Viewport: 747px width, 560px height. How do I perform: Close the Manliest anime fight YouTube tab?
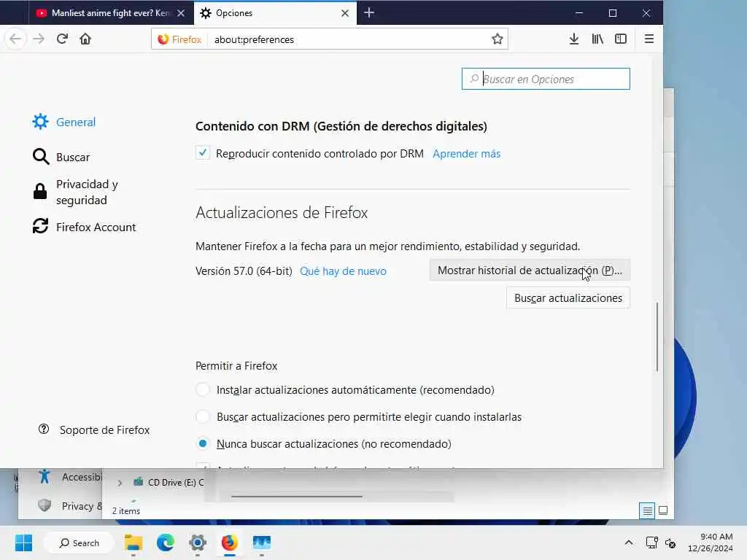pyautogui.click(x=181, y=13)
